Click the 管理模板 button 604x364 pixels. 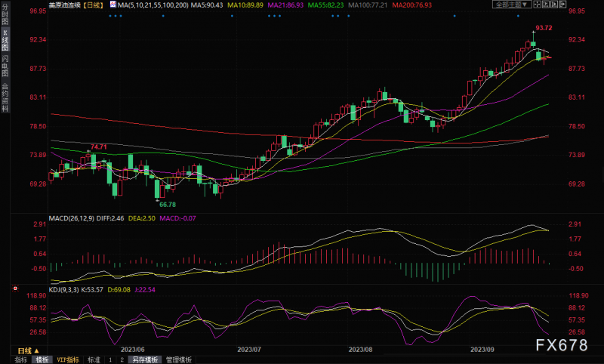tap(179, 360)
